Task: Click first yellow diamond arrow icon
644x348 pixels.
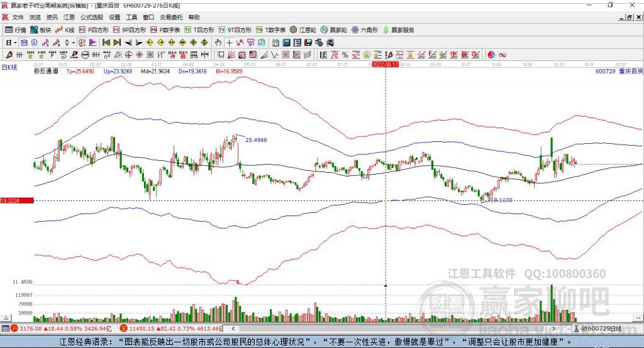Action: (x=150, y=43)
